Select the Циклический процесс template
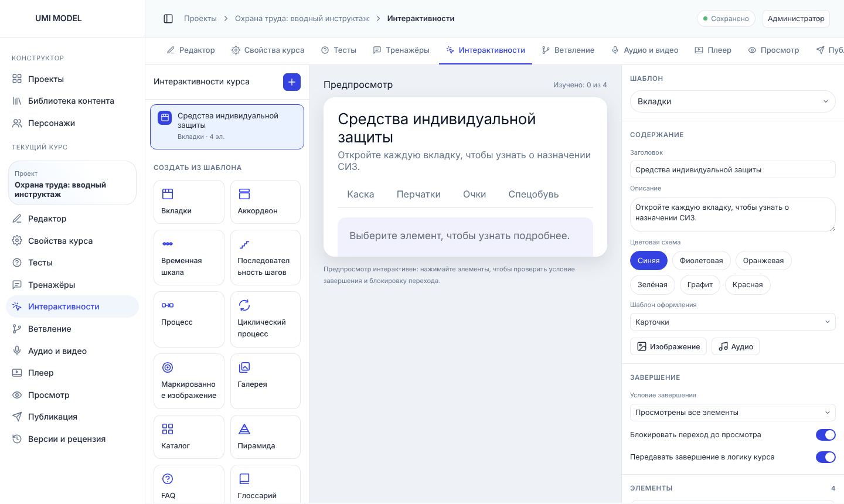This screenshot has height=504, width=844. [x=266, y=319]
